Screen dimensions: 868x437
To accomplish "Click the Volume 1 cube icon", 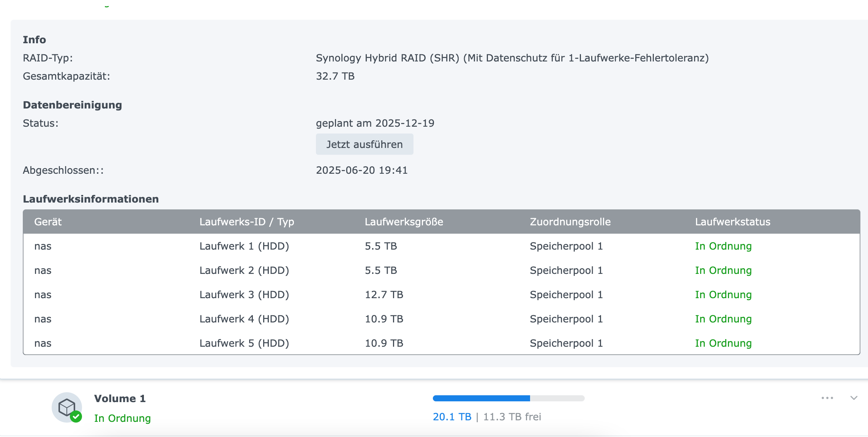I will pyautogui.click(x=66, y=407).
